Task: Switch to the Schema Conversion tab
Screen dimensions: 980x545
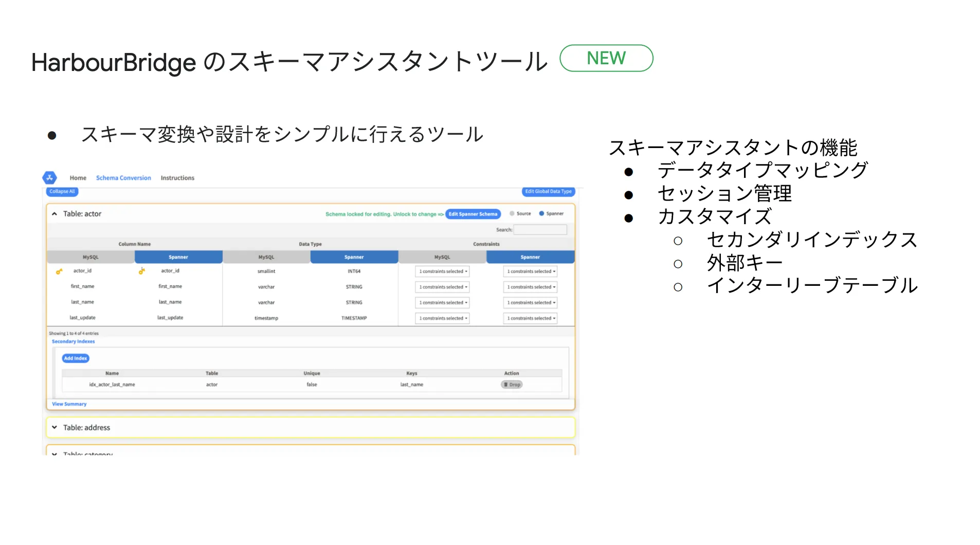Action: coord(123,178)
